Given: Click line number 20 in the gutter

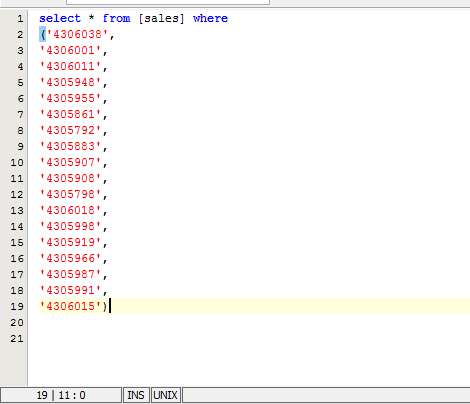Looking at the screenshot, I should click(17, 323).
